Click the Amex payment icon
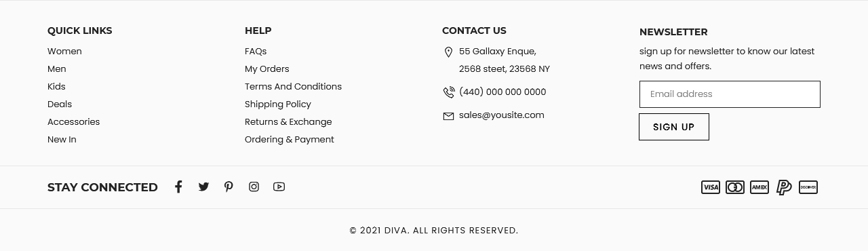 coord(759,187)
